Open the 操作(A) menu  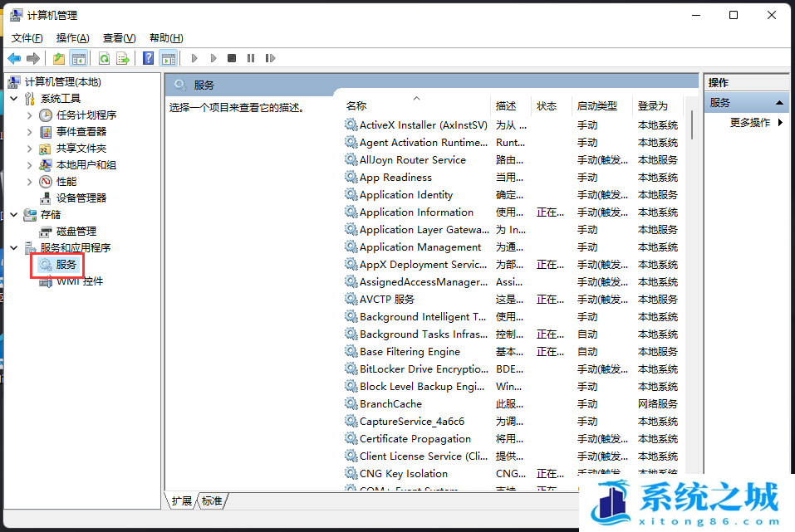click(x=72, y=38)
